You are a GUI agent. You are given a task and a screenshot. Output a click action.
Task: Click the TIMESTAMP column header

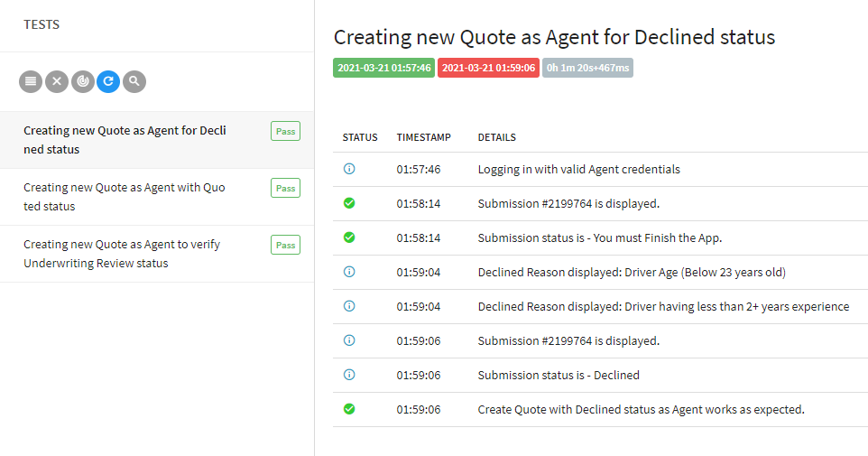(423, 137)
